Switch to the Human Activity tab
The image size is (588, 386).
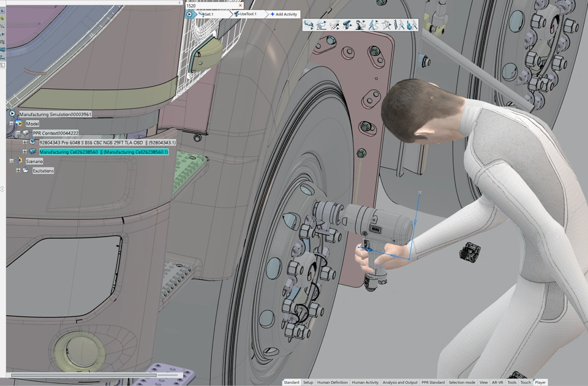365,382
